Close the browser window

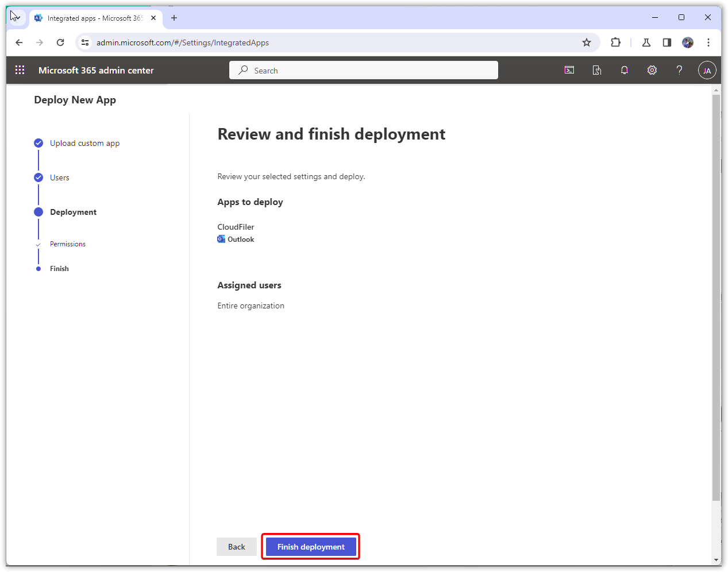pyautogui.click(x=708, y=17)
